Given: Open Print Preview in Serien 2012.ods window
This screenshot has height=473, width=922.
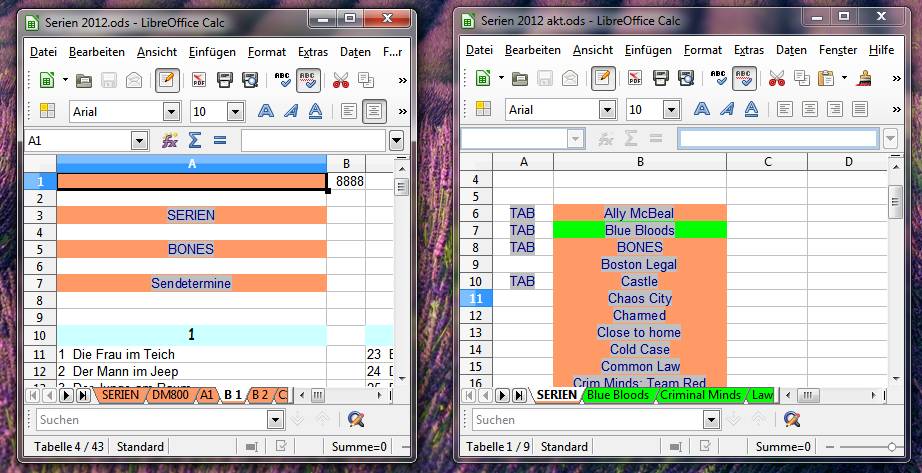Looking at the screenshot, I should click(250, 80).
